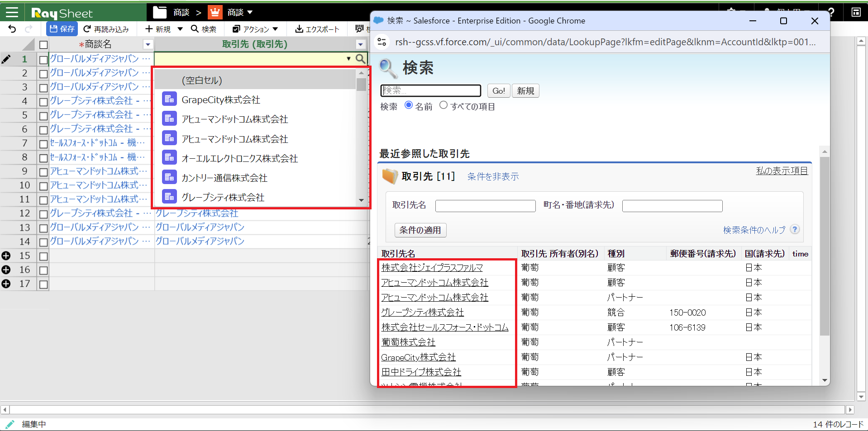Open 株式会社セールスフォース・ドットコム link
The height and width of the screenshot is (431, 868).
(x=445, y=327)
